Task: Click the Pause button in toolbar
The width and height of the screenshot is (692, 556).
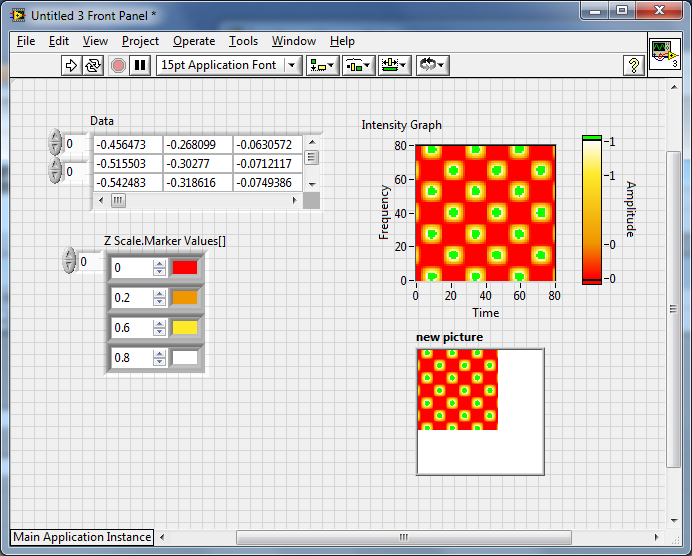Action: 140,65
